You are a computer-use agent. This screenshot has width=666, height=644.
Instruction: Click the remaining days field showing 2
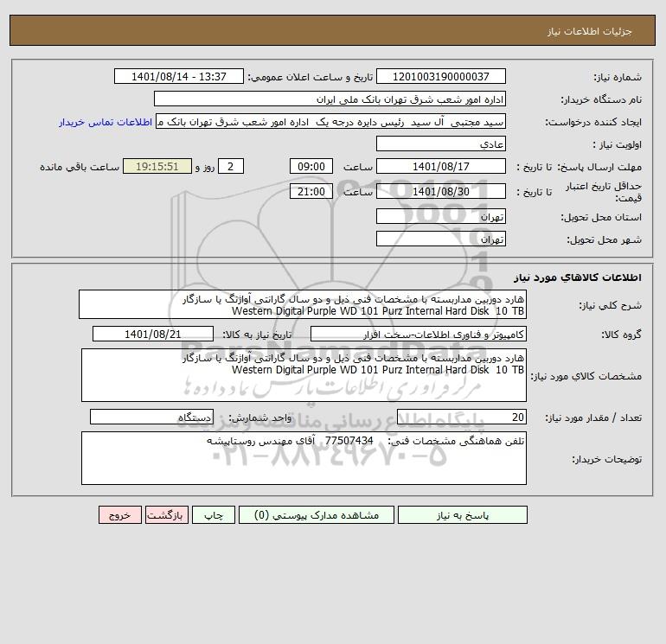pyautogui.click(x=231, y=167)
